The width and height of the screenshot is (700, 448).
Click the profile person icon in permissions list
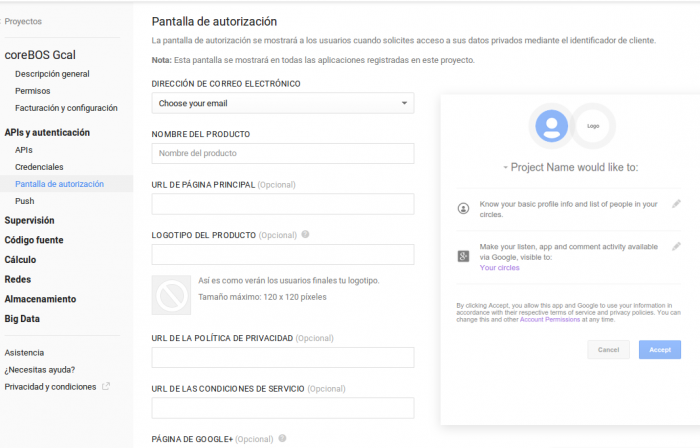click(x=463, y=209)
